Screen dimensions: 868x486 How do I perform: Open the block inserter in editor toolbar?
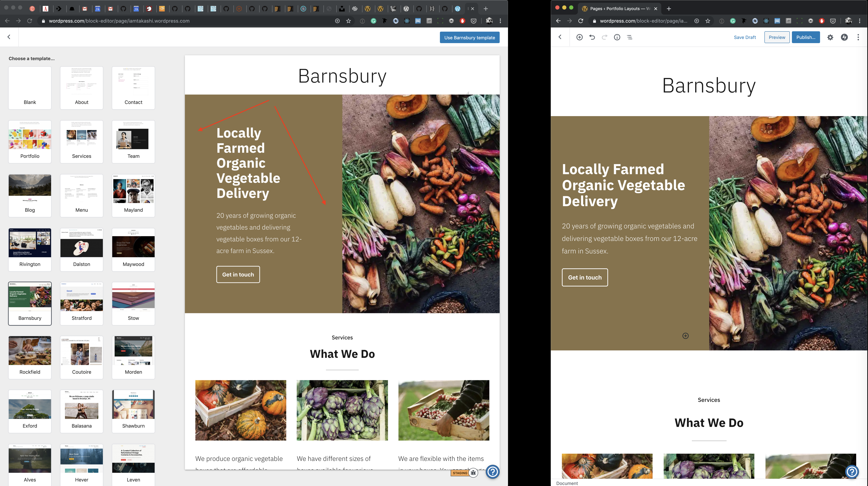coord(580,37)
